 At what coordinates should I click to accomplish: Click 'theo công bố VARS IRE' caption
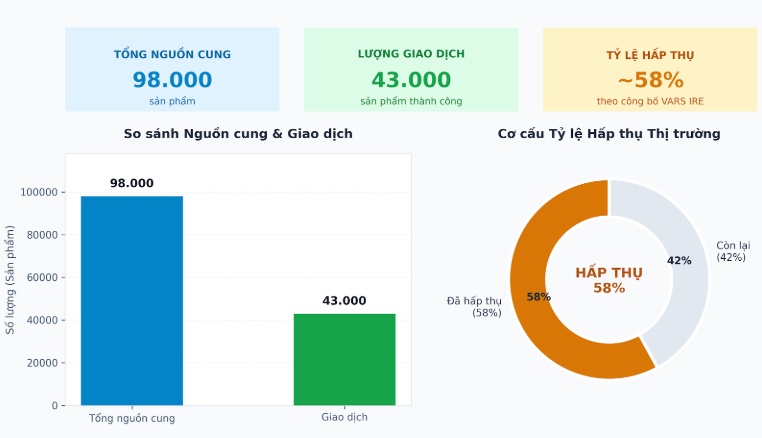click(x=650, y=101)
